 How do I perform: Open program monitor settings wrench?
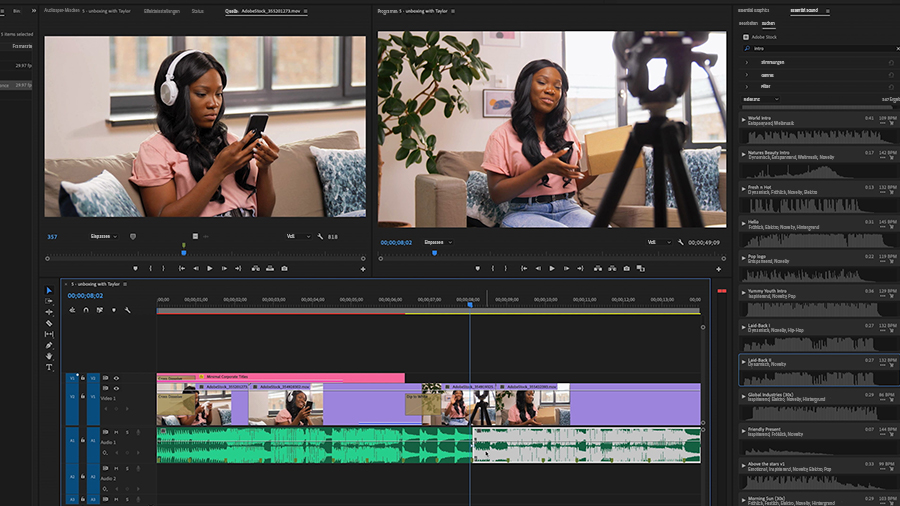click(x=680, y=242)
